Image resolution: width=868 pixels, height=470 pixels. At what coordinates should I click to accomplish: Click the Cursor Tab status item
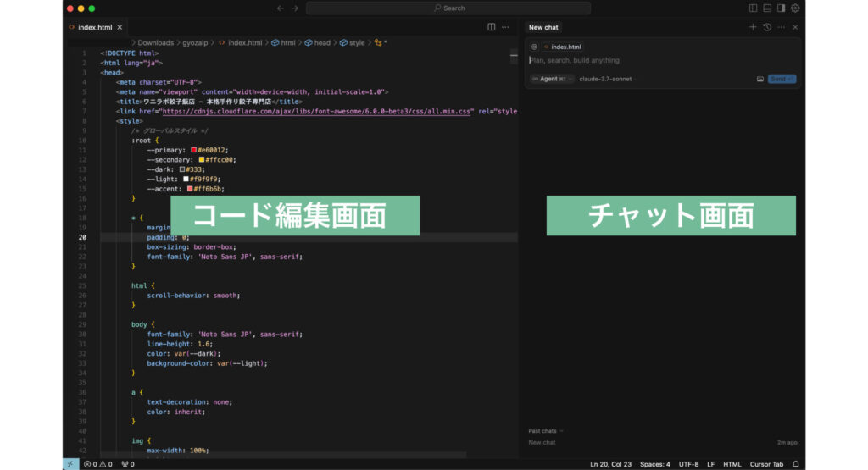click(x=766, y=464)
